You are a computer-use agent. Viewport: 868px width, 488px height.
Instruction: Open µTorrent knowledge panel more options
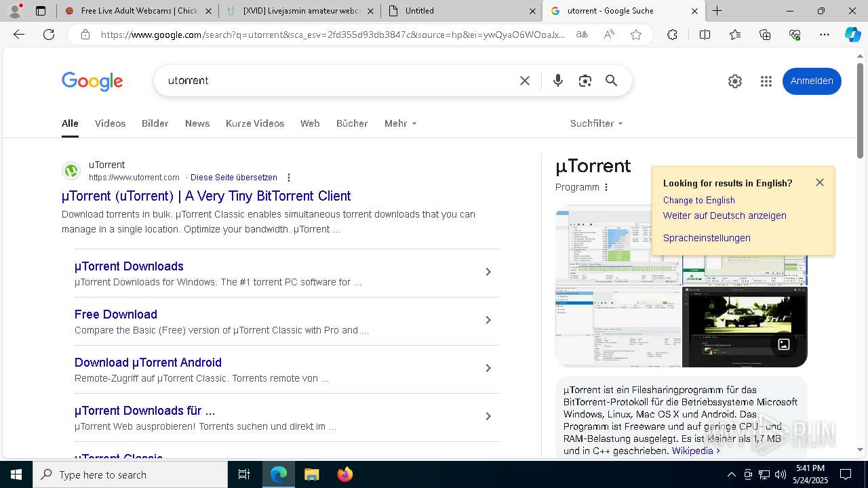coord(606,187)
